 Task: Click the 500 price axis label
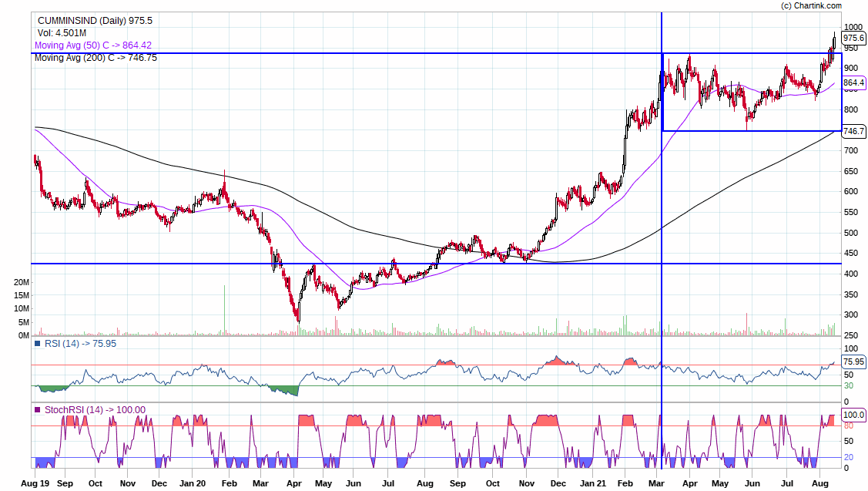[851, 233]
